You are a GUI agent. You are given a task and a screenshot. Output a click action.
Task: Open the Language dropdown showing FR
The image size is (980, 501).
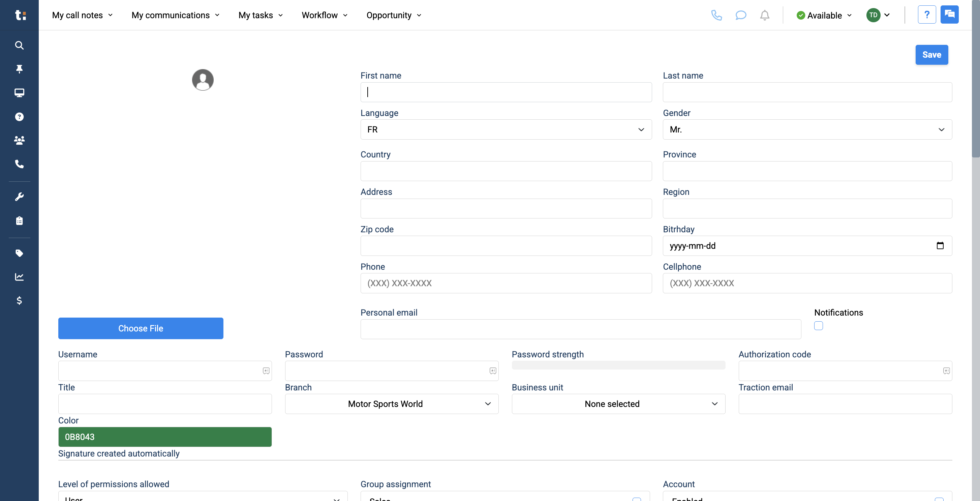506,129
